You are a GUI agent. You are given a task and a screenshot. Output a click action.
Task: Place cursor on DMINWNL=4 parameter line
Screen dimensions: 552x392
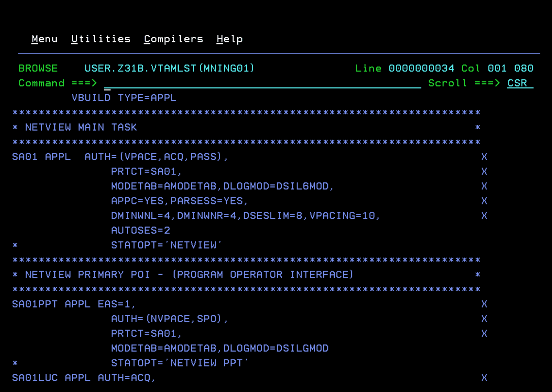245,216
